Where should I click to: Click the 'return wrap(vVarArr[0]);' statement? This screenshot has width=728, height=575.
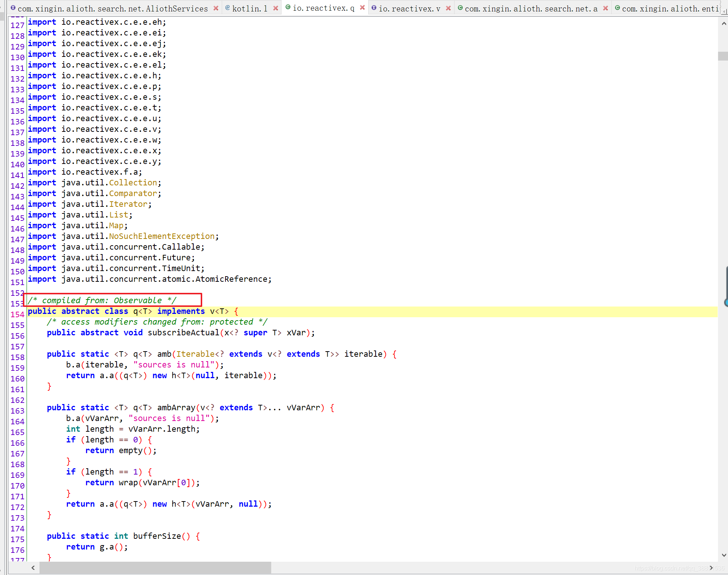click(142, 483)
